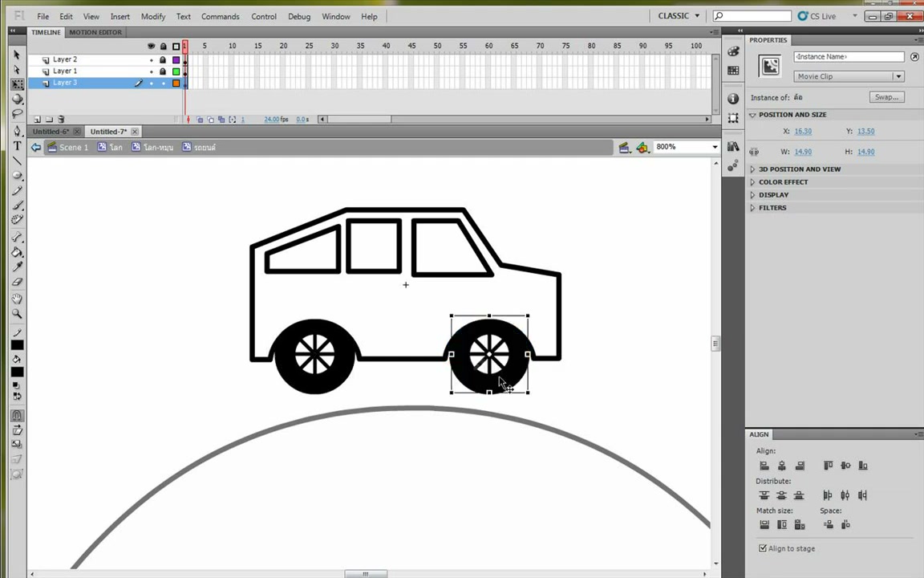Toggle Align to stage checkbox
The height and width of the screenshot is (578, 924).
[763, 548]
